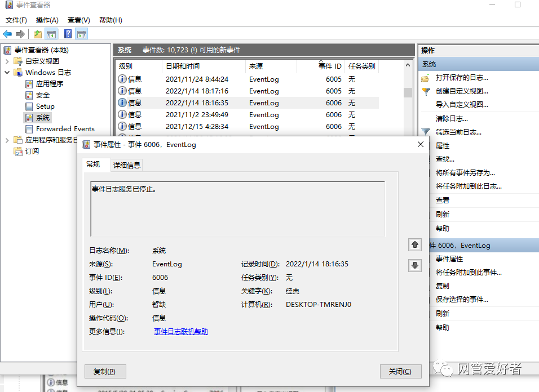Click the 系统 log icon in the left tree
This screenshot has width=539, height=392.
[x=29, y=117]
